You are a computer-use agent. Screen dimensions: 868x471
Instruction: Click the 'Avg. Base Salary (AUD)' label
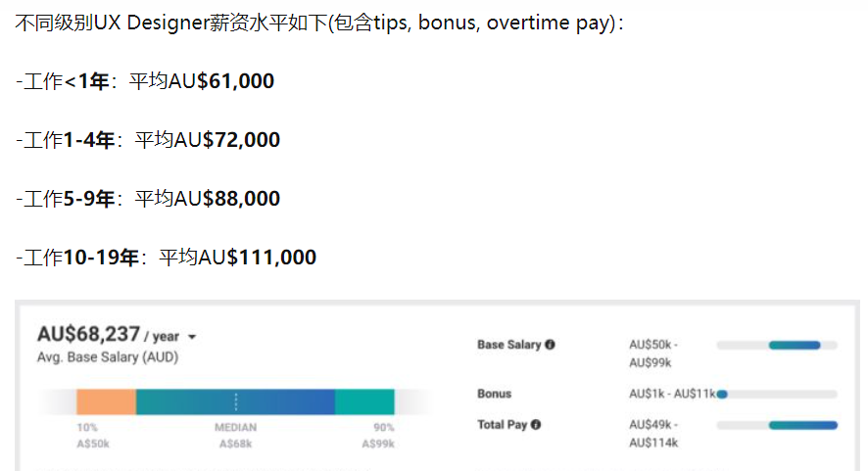tap(108, 357)
